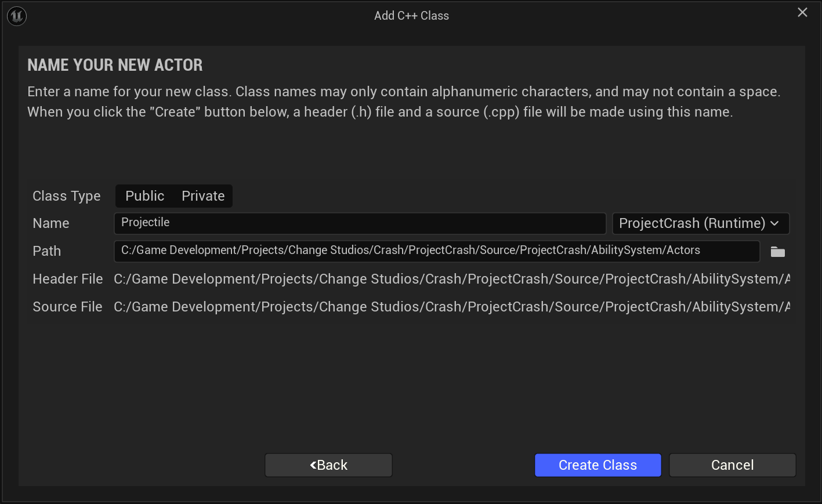Image resolution: width=822 pixels, height=504 pixels.
Task: Open the folder browser icon beside Path
Action: coord(777,252)
